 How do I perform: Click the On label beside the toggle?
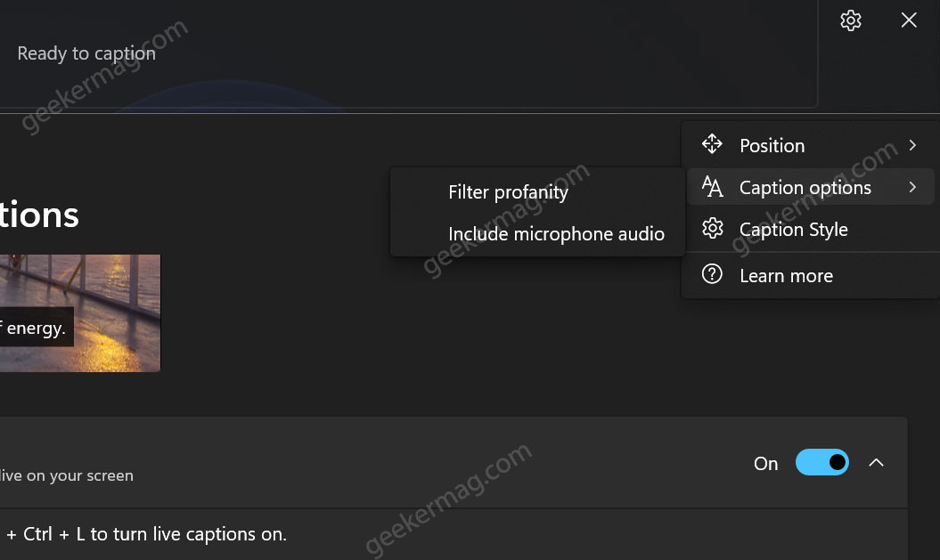click(765, 462)
